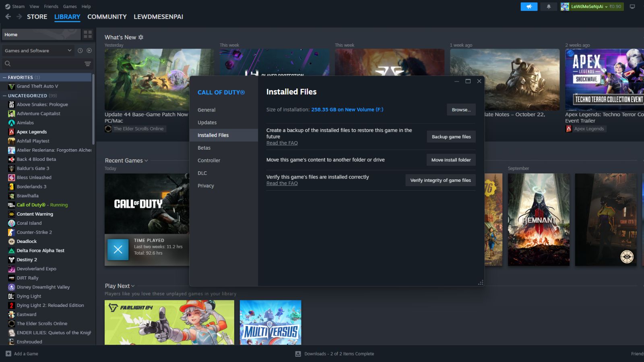Collapse the UNCATEGORIZED category
The height and width of the screenshot is (362, 644).
[5, 96]
